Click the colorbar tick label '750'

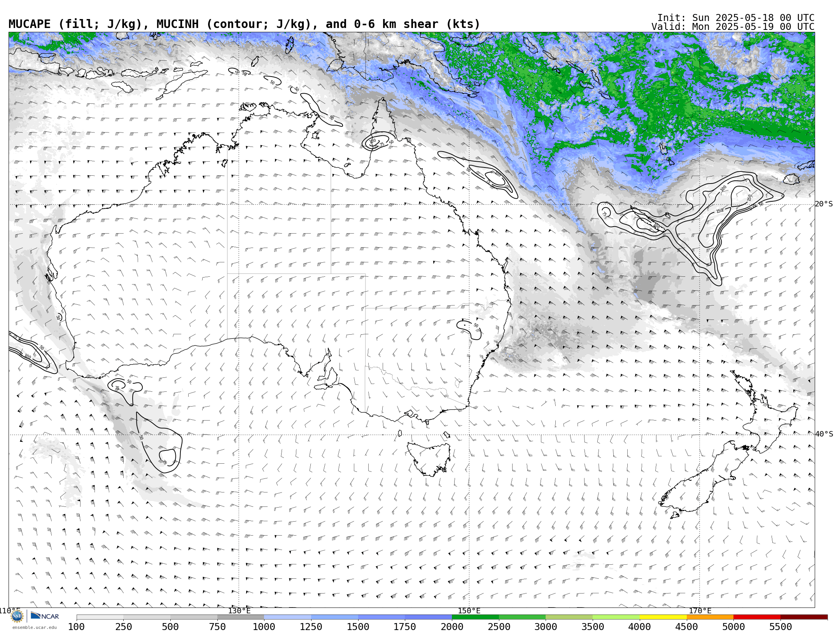coord(217,627)
